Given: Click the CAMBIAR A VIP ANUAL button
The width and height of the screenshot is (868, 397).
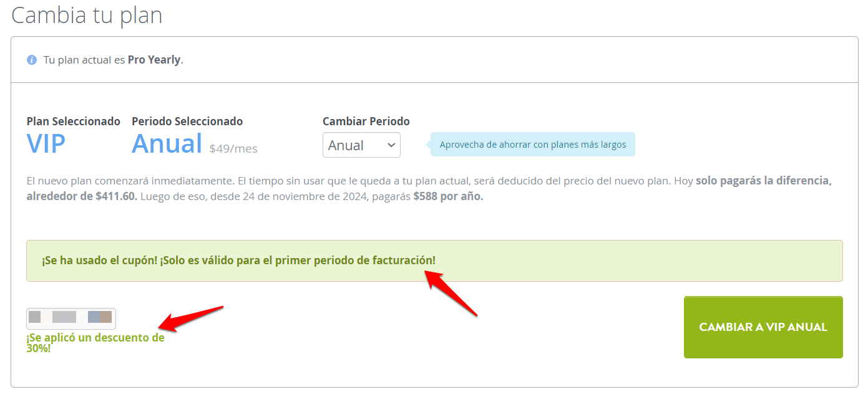Looking at the screenshot, I should point(763,327).
